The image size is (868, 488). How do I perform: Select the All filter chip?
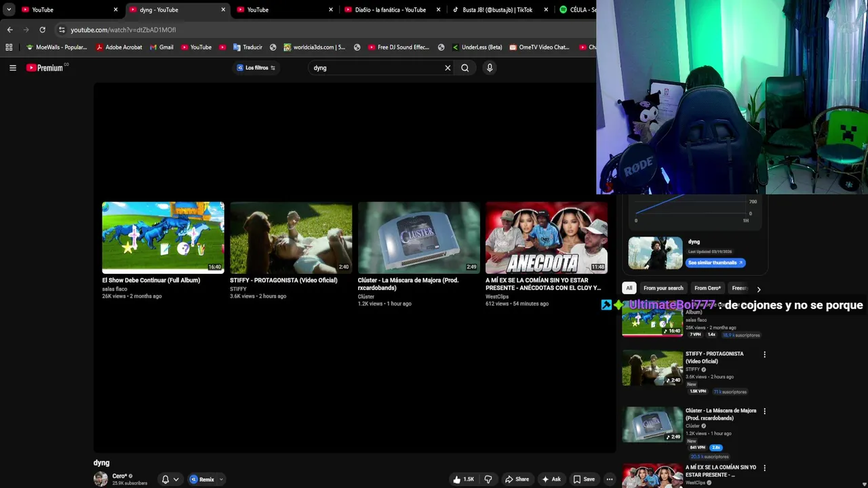pyautogui.click(x=629, y=288)
